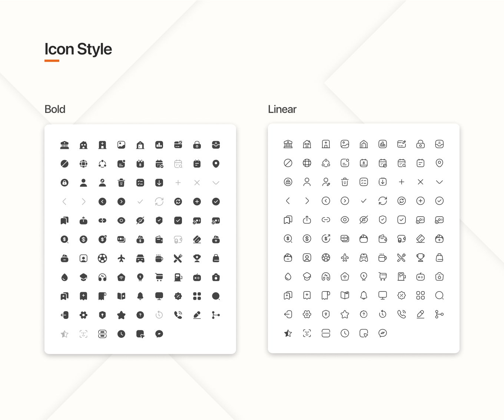Viewport: 504px width, 420px height.
Task: Click the bold bank building icon
Action: click(x=64, y=145)
